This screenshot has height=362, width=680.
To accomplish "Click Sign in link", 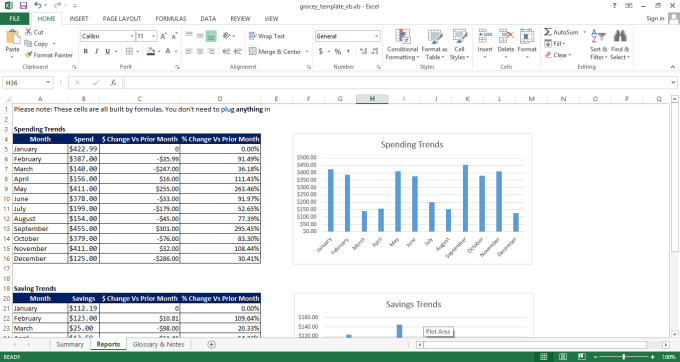I will pos(655,19).
